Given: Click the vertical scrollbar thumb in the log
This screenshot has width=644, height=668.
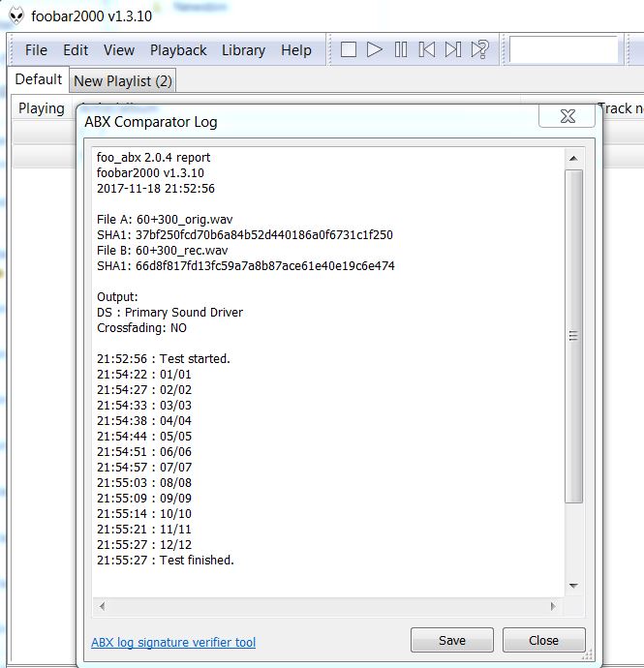Looking at the screenshot, I should coord(573,336).
